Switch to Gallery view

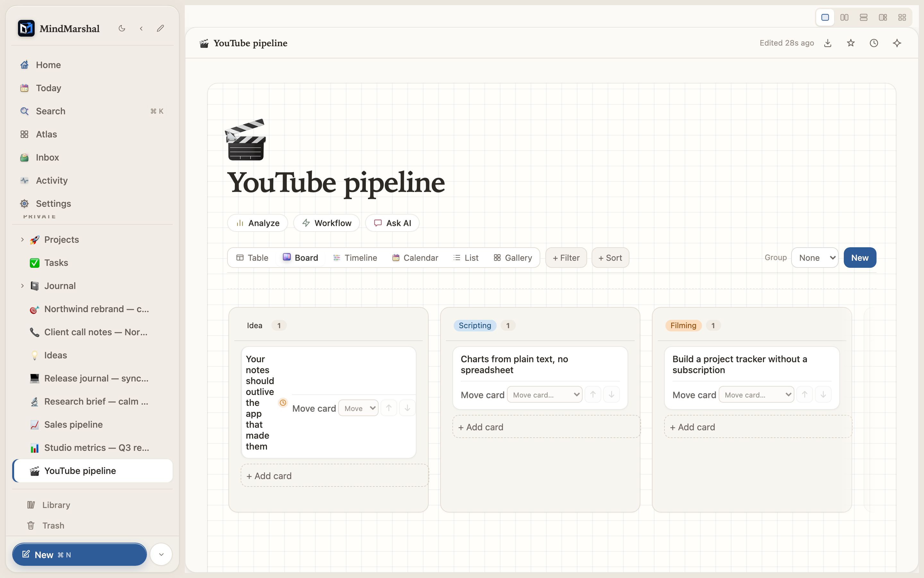(513, 258)
